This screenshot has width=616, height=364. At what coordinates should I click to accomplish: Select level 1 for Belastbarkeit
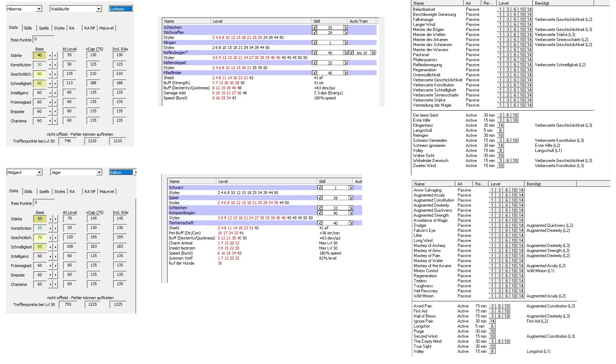(500, 9)
